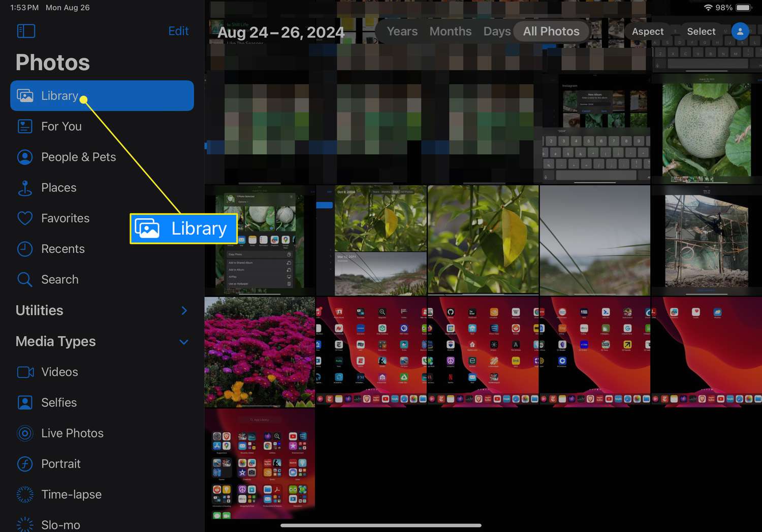This screenshot has width=762, height=532.
Task: Tap Edit in the sidebar
Action: pyautogui.click(x=178, y=31)
